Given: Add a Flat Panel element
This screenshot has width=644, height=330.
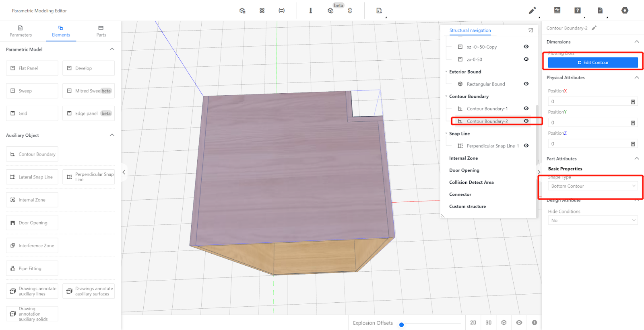Looking at the screenshot, I should pyautogui.click(x=32, y=68).
